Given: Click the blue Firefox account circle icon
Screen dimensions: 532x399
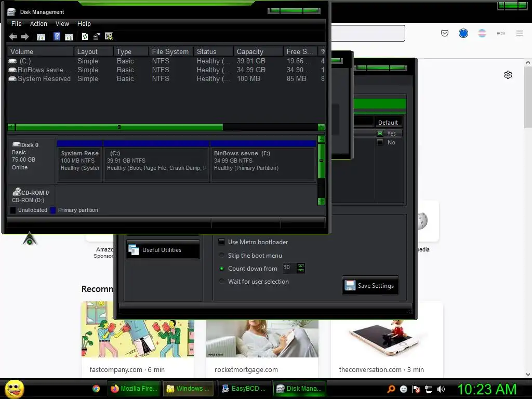Looking at the screenshot, I should click(463, 33).
